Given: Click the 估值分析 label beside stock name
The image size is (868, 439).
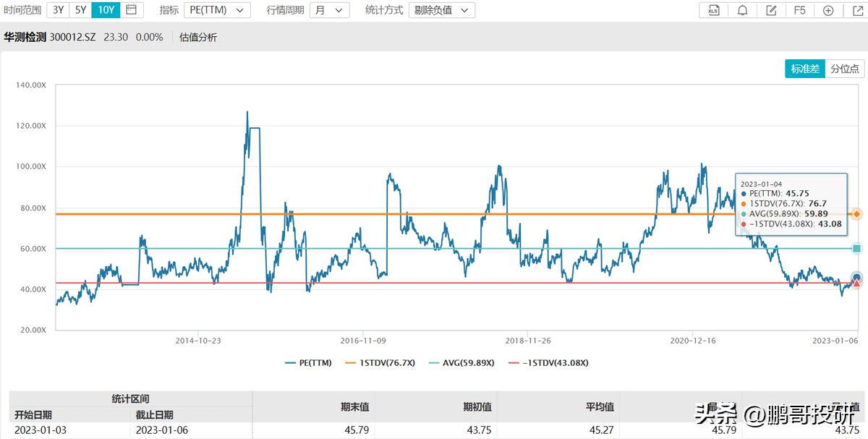Looking at the screenshot, I should pos(198,37).
